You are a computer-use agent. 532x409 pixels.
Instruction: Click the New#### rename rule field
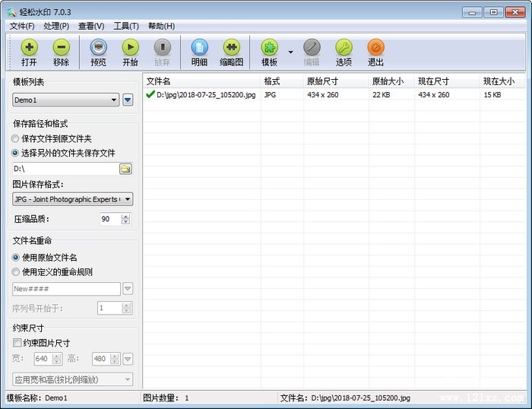pos(67,289)
